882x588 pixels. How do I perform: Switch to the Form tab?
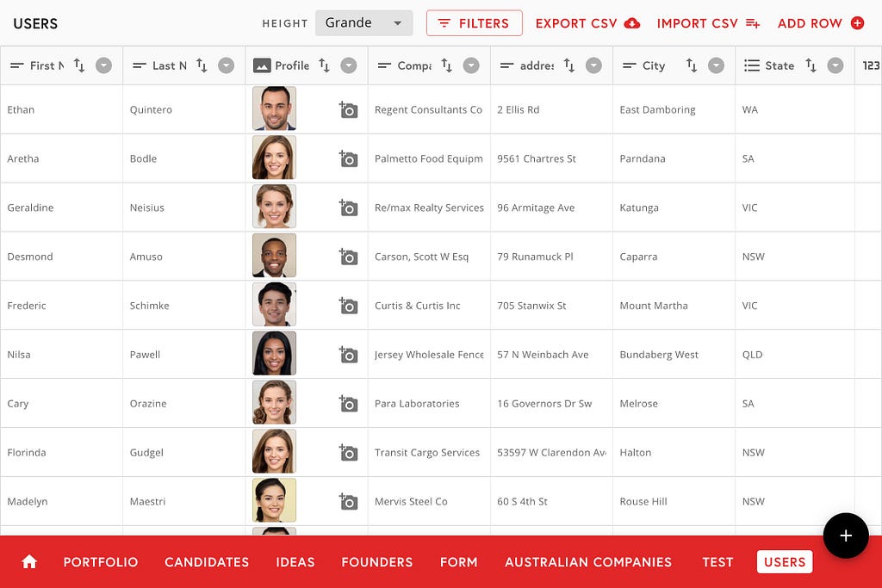458,562
